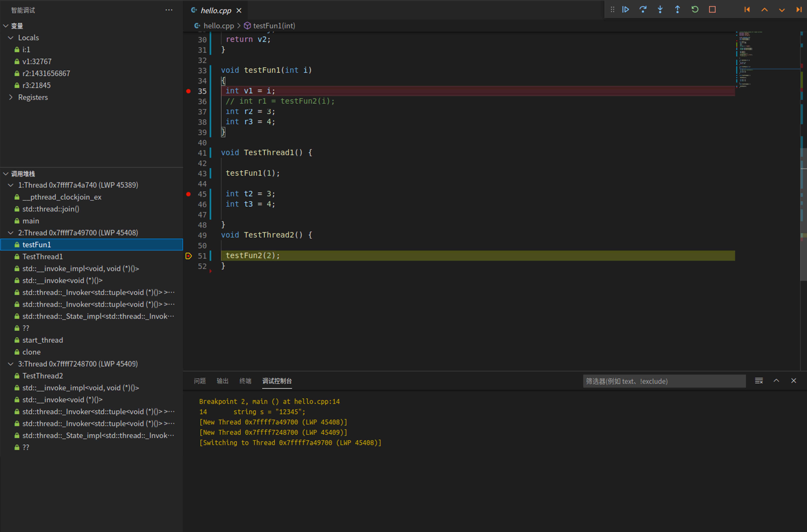Click the Continue debug button
This screenshot has height=532, width=807.
coord(625,10)
